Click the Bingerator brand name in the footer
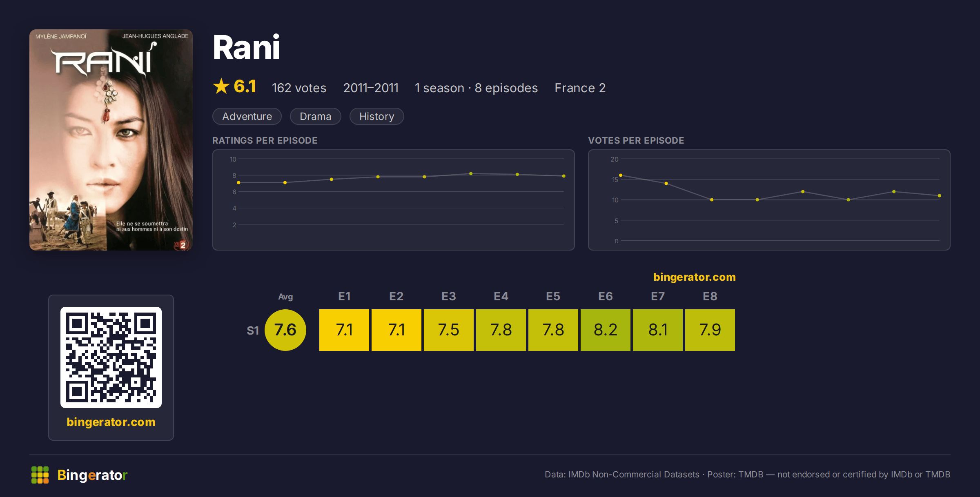Viewport: 980px width, 497px height. (x=92, y=475)
